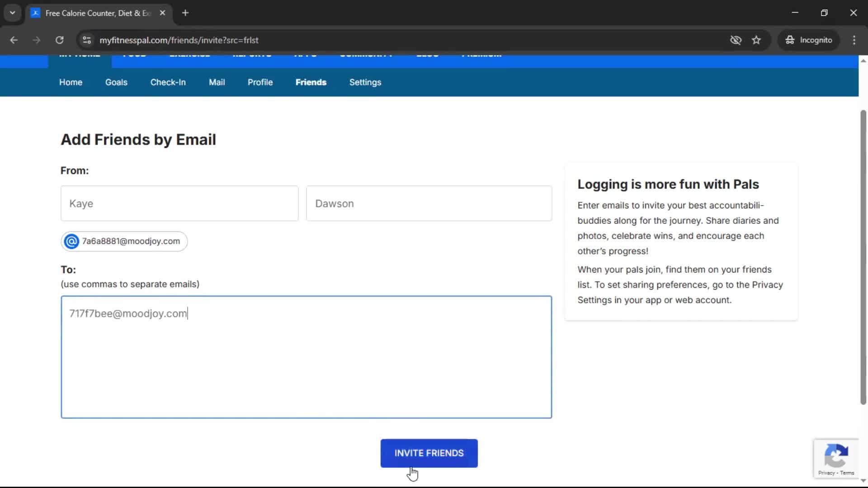Minimize the browser window
Viewport: 868px width, 488px height.
[795, 13]
